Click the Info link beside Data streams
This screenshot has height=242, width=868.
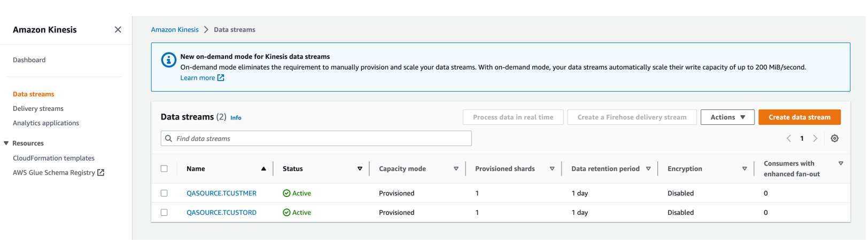point(236,118)
